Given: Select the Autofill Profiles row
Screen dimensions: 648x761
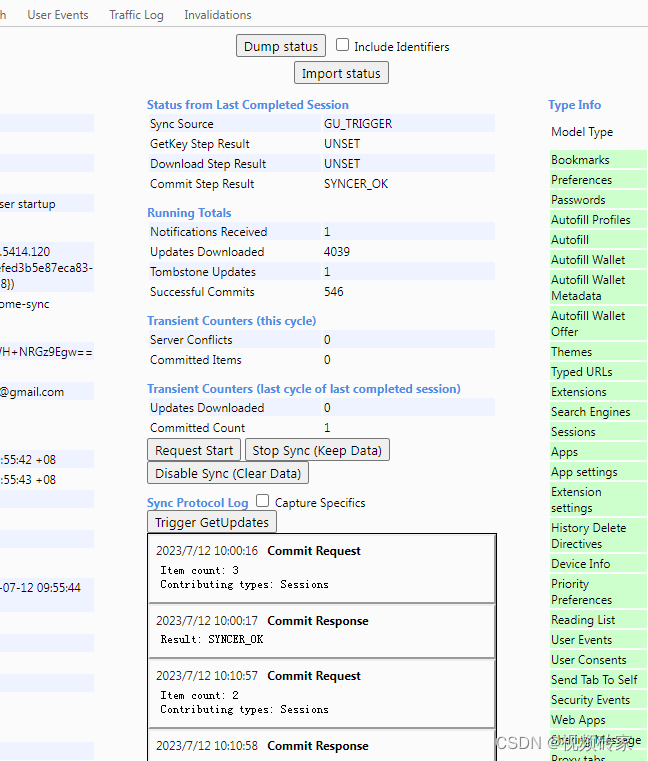Looking at the screenshot, I should pyautogui.click(x=598, y=219).
